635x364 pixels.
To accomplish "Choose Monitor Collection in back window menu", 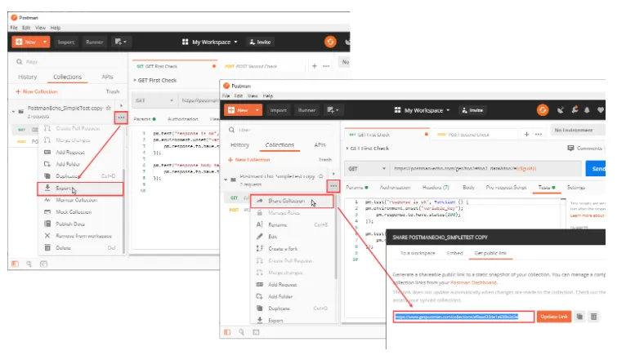I will 80,200.
